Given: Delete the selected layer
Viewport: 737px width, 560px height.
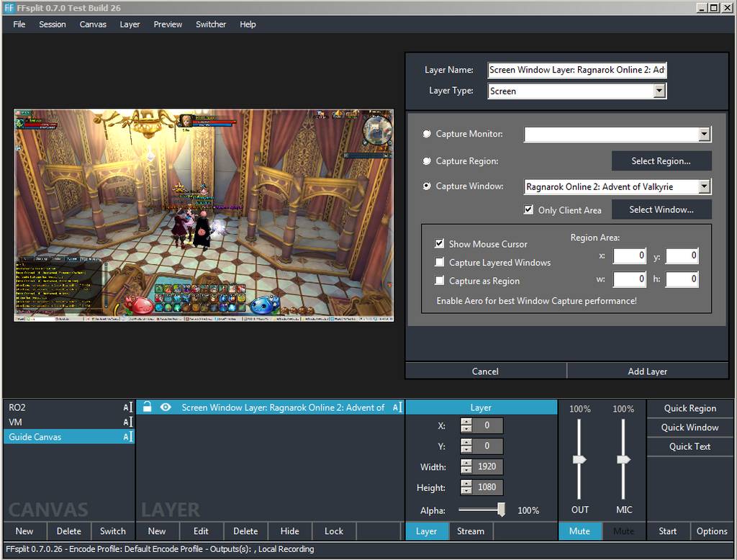Looking at the screenshot, I should 245,530.
